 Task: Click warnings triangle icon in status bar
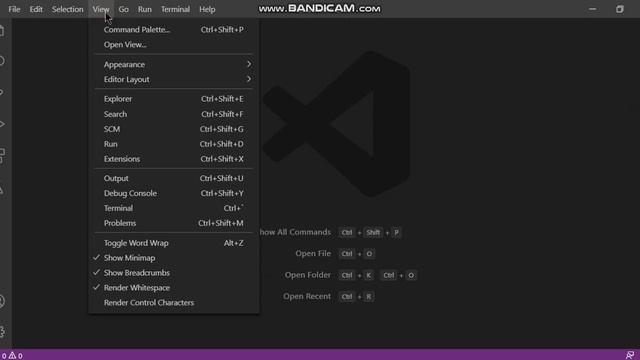(x=12, y=356)
